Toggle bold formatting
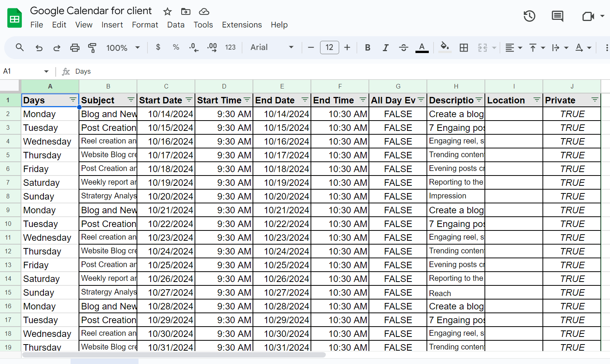The image size is (610, 364). tap(367, 48)
